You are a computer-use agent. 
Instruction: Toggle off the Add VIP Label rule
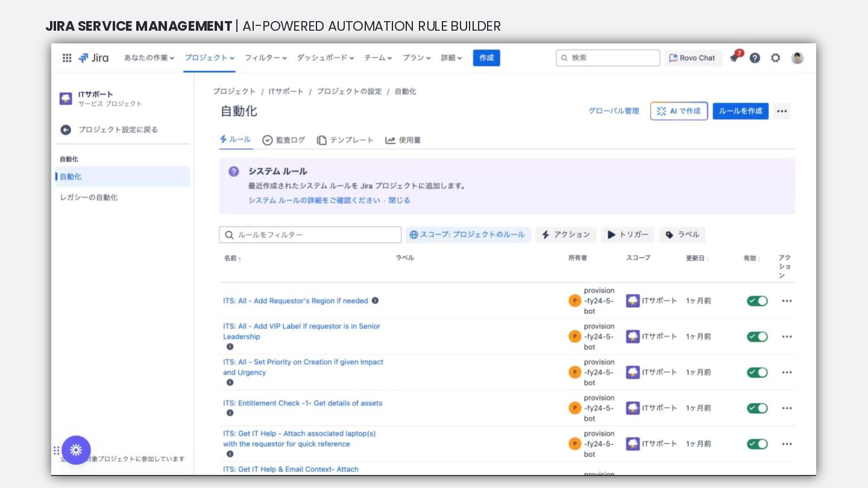[757, 337]
